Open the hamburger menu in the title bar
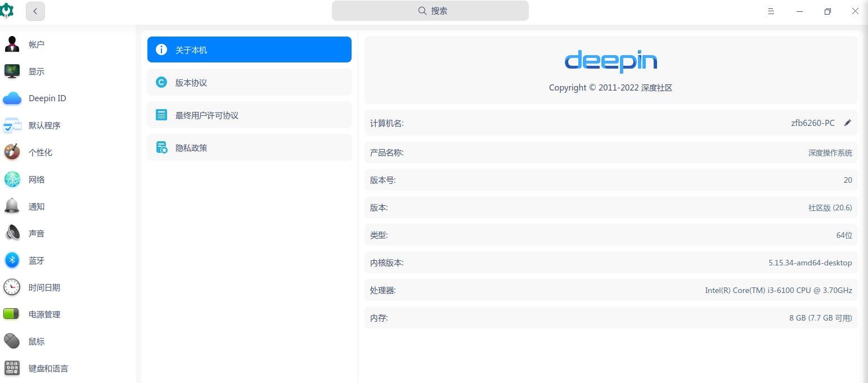This screenshot has height=383, width=868. (771, 11)
